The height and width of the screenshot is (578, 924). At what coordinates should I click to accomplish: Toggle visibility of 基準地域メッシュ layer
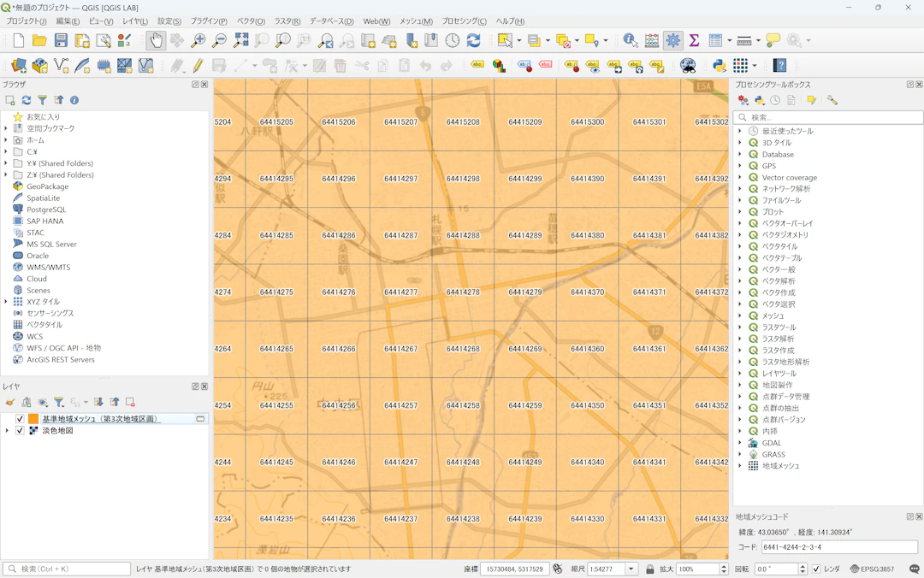(20, 419)
